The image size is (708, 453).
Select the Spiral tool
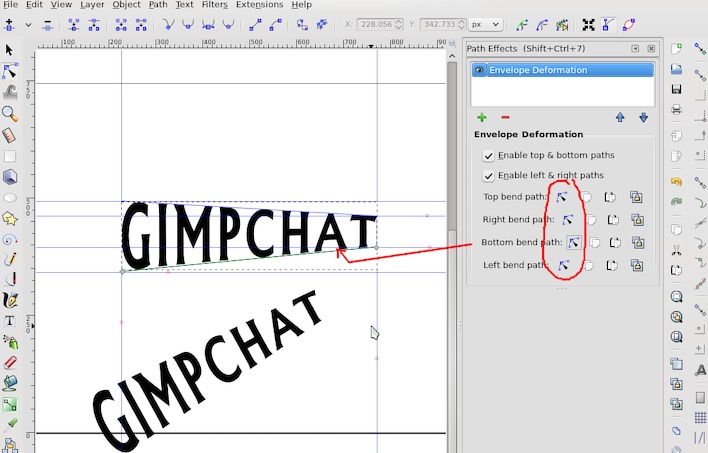click(x=10, y=240)
